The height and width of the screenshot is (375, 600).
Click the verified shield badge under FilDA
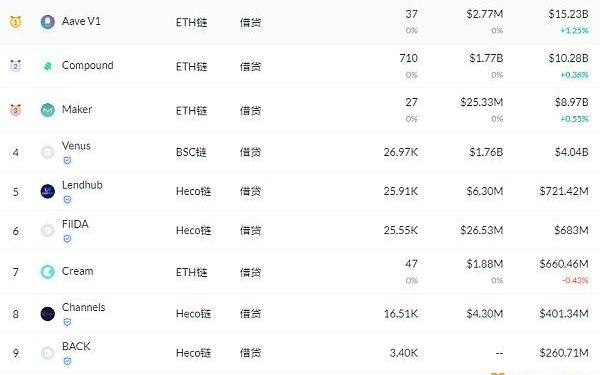(x=67, y=239)
